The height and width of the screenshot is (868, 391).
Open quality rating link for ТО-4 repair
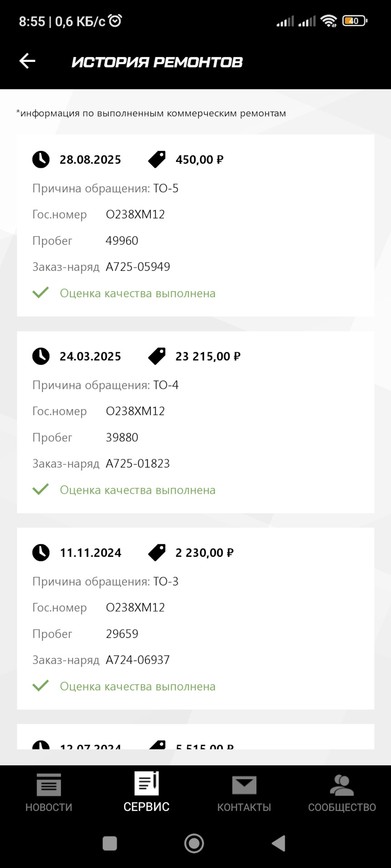pos(138,490)
